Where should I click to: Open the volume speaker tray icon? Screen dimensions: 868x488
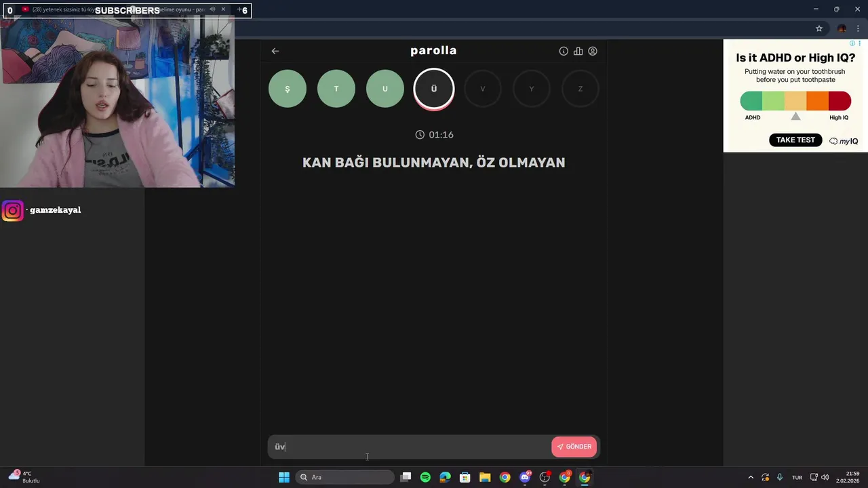click(x=825, y=477)
